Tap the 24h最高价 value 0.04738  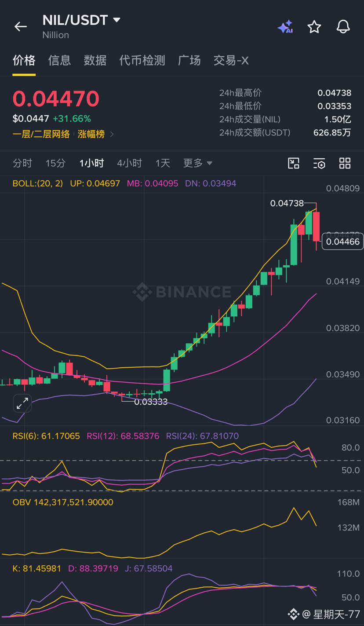pos(335,93)
